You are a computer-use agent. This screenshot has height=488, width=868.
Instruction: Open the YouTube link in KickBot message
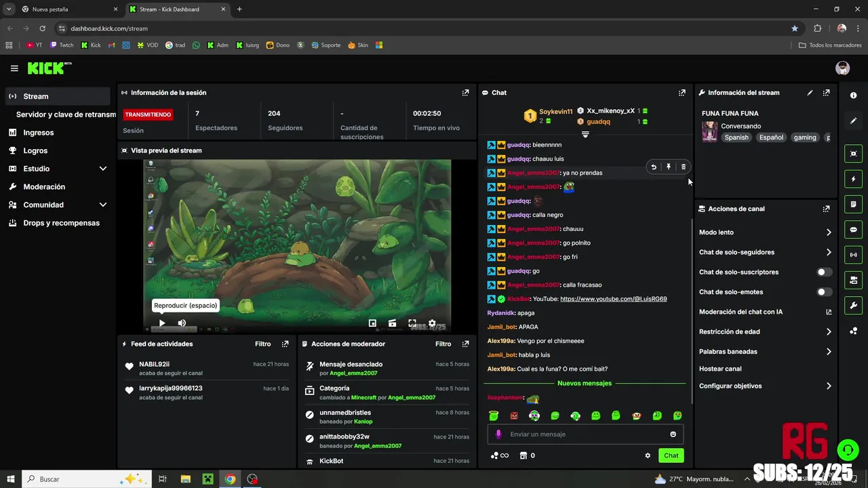(613, 299)
